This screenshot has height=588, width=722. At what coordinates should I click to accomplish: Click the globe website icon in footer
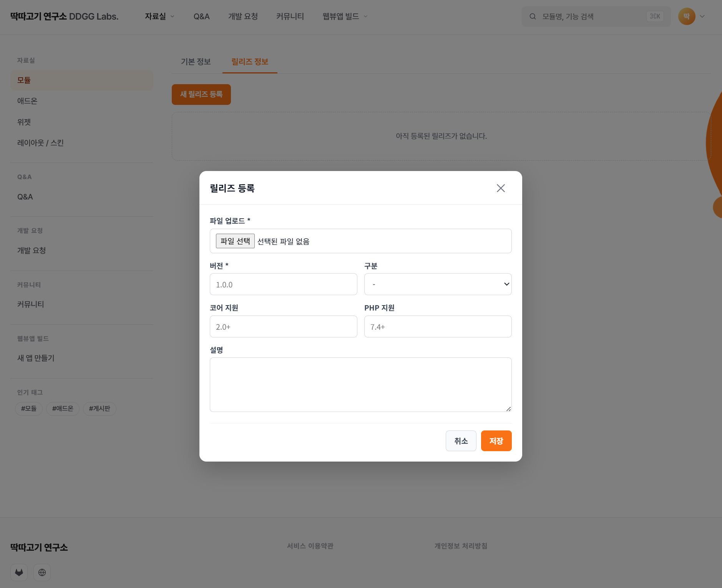pos(42,573)
